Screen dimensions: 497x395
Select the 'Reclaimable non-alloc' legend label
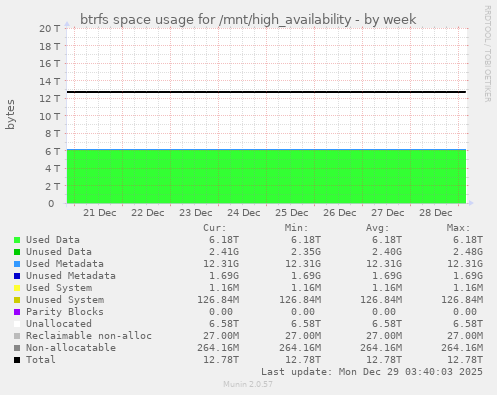click(x=89, y=336)
